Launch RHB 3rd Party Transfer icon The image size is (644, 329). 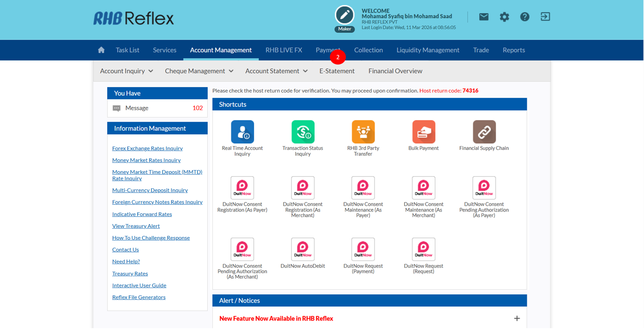click(363, 132)
